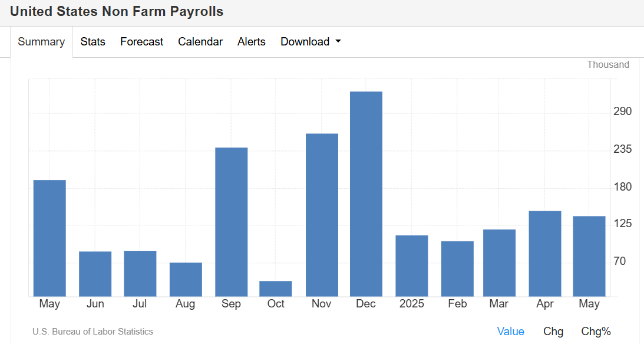Click the Aug x-axis label
Screen dimensions: 644x344
tap(185, 304)
